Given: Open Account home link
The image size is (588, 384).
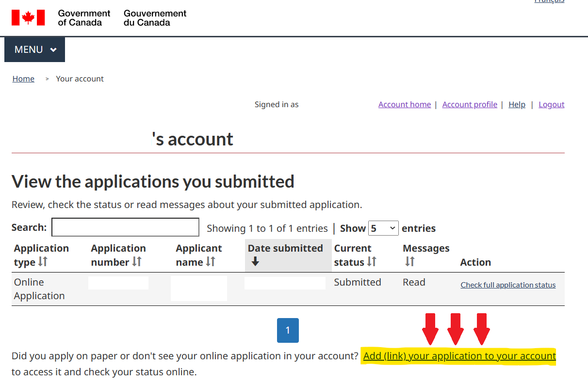Looking at the screenshot, I should (x=405, y=104).
